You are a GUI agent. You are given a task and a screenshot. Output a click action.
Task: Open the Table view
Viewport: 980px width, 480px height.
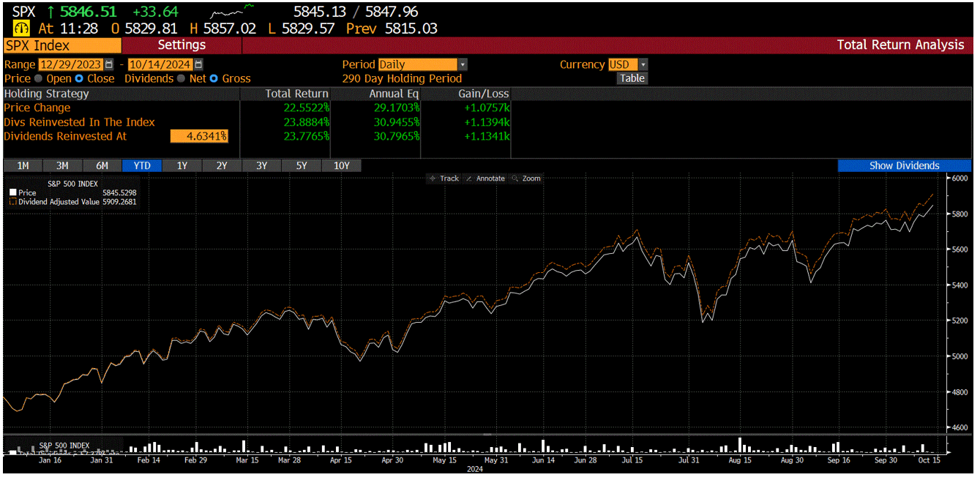click(x=632, y=78)
